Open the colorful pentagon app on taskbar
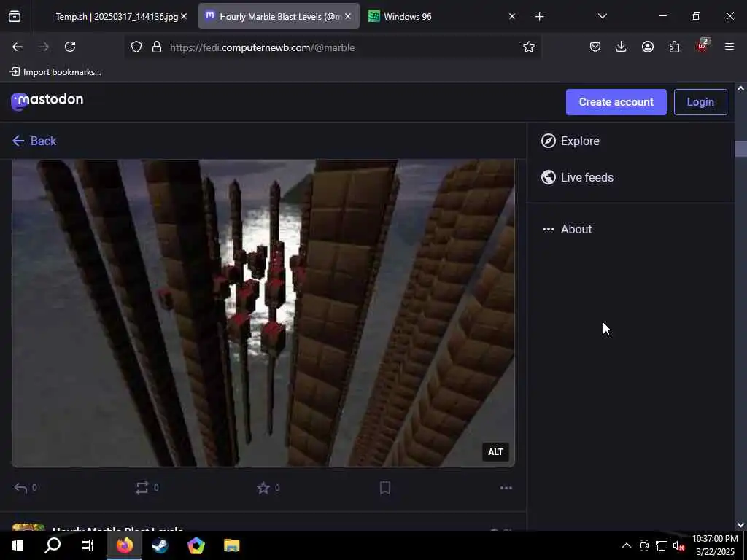Screen dimensions: 747x560 (x=196, y=545)
